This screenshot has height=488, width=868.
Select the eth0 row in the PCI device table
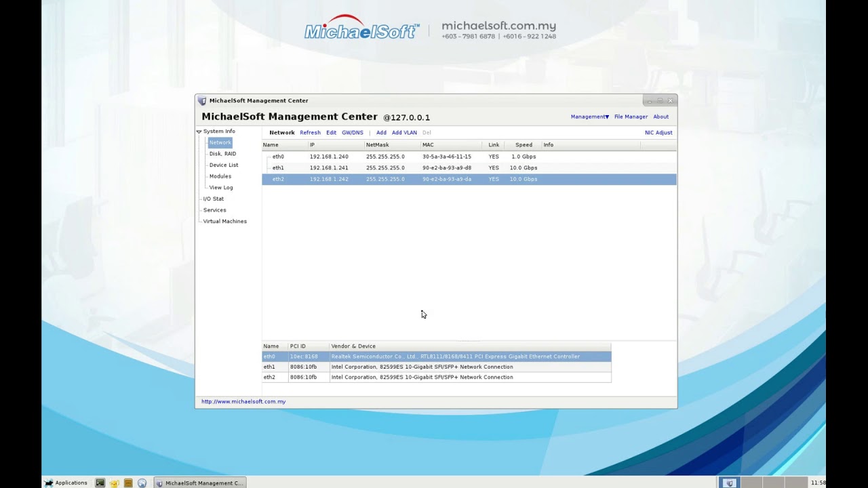click(x=437, y=357)
